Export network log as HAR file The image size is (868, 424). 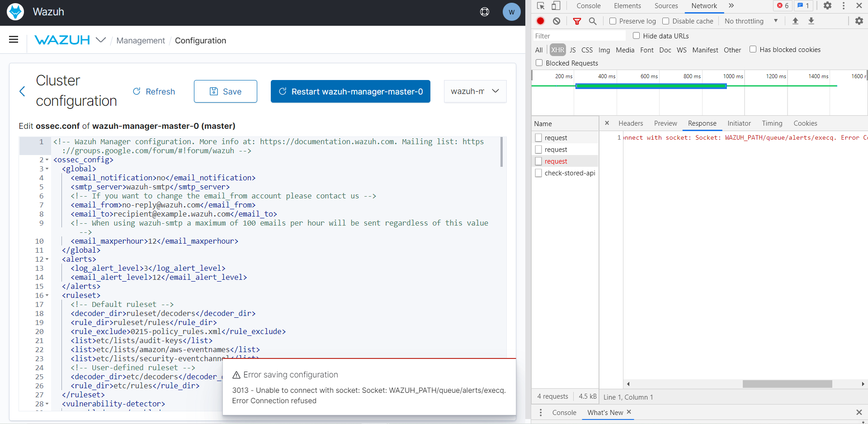[811, 21]
